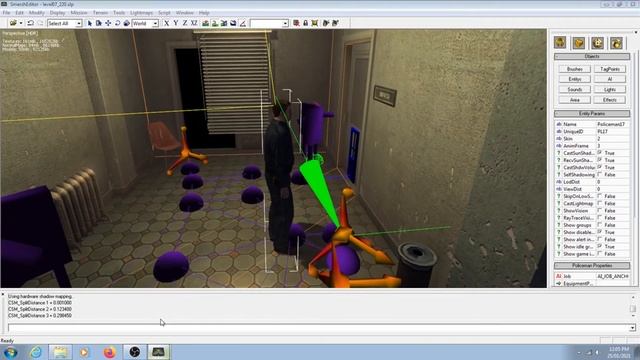Toggle the ShowVision checkbox

[x=600, y=211]
